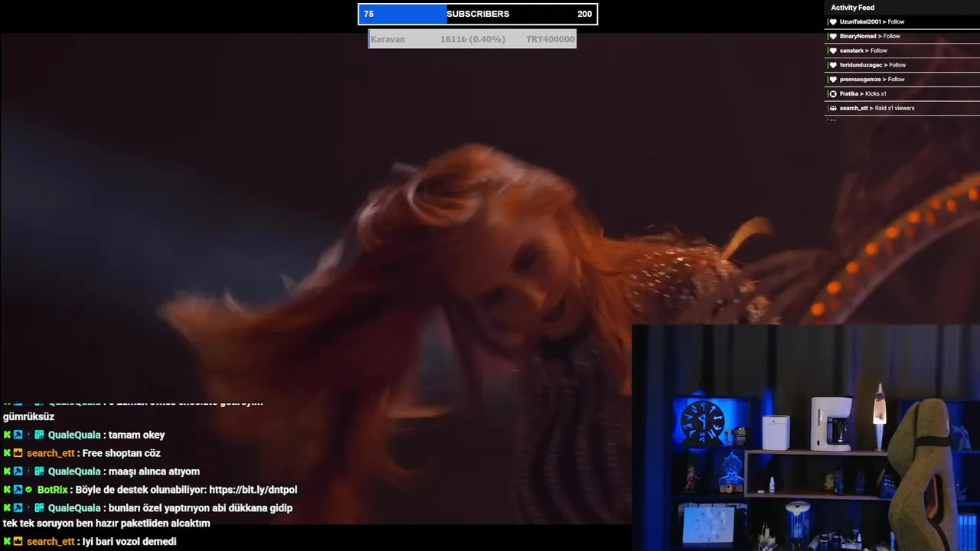Click the 'Fratika > Kicks x1' entry
980x551 pixels.
coord(902,94)
